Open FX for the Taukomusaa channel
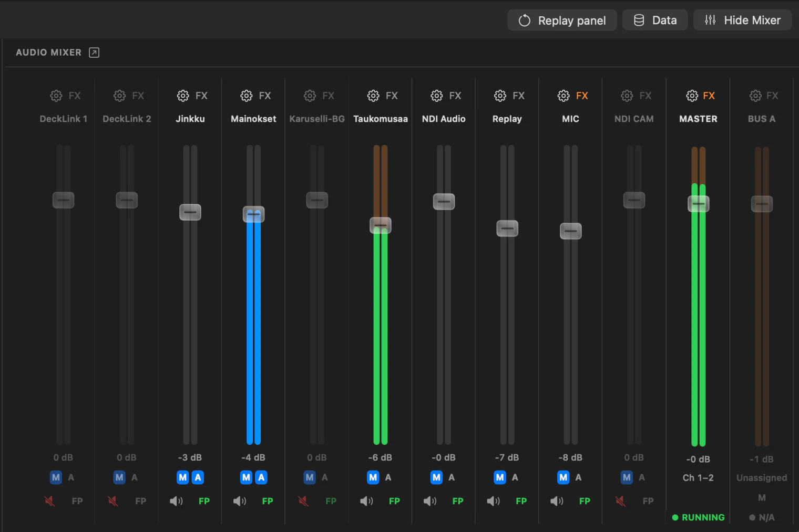 tap(392, 96)
